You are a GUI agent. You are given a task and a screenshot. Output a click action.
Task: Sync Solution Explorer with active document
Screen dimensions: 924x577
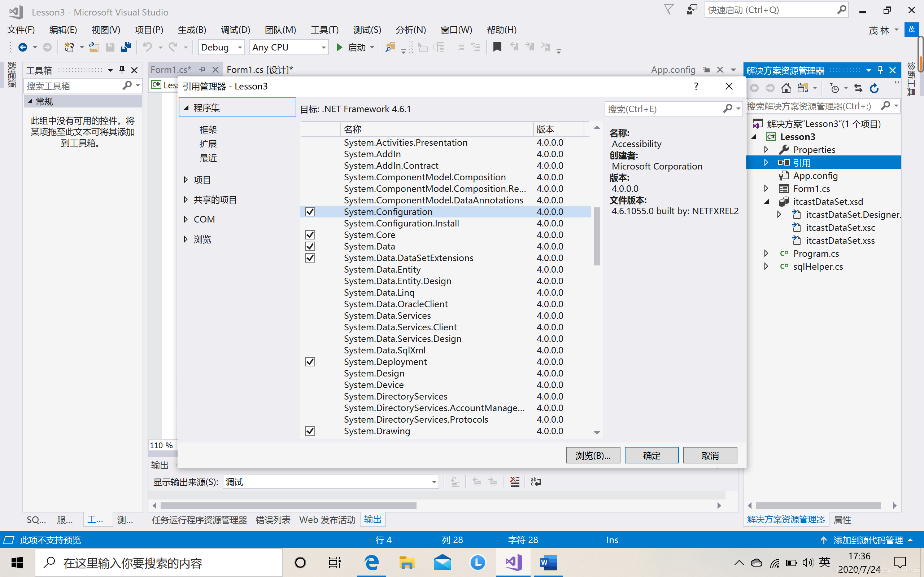tap(858, 87)
